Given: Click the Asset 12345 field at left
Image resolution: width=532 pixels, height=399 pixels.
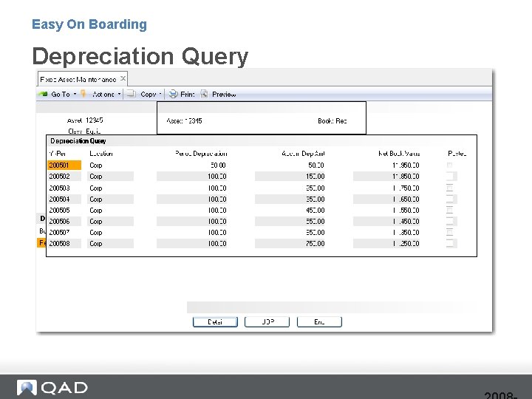Looking at the screenshot, I should pyautogui.click(x=85, y=120).
